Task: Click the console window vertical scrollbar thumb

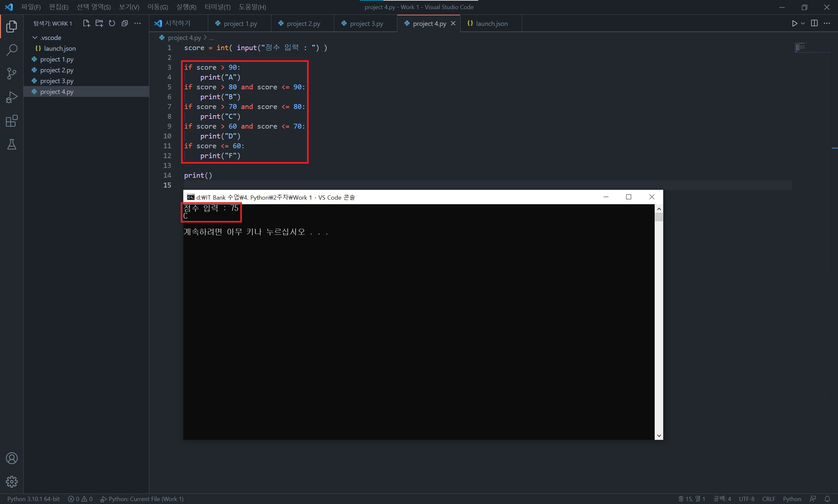Action: point(659,217)
